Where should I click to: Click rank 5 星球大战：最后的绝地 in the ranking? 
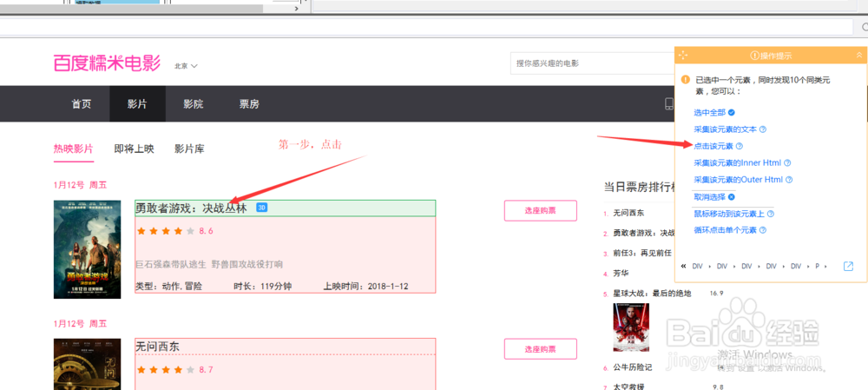click(x=652, y=293)
